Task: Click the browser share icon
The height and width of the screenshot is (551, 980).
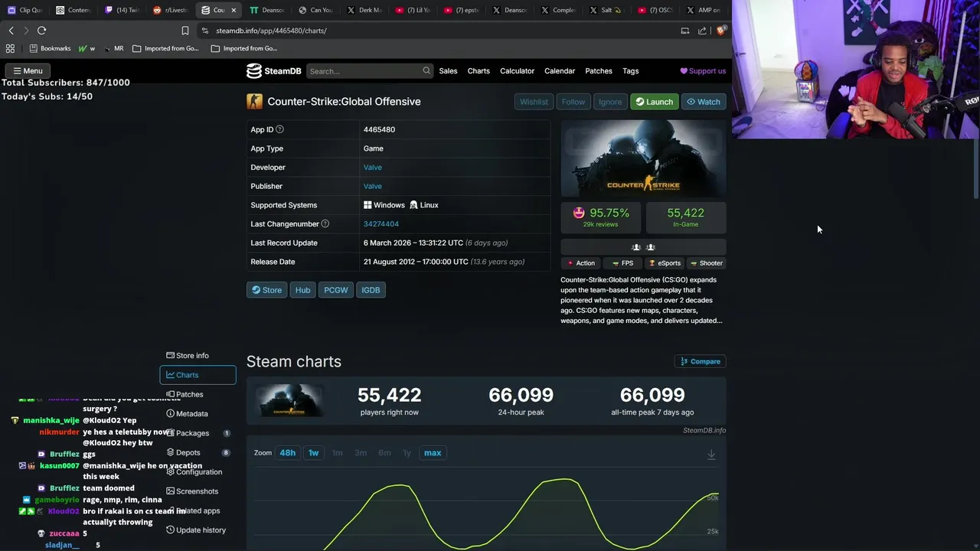Action: pos(702,31)
